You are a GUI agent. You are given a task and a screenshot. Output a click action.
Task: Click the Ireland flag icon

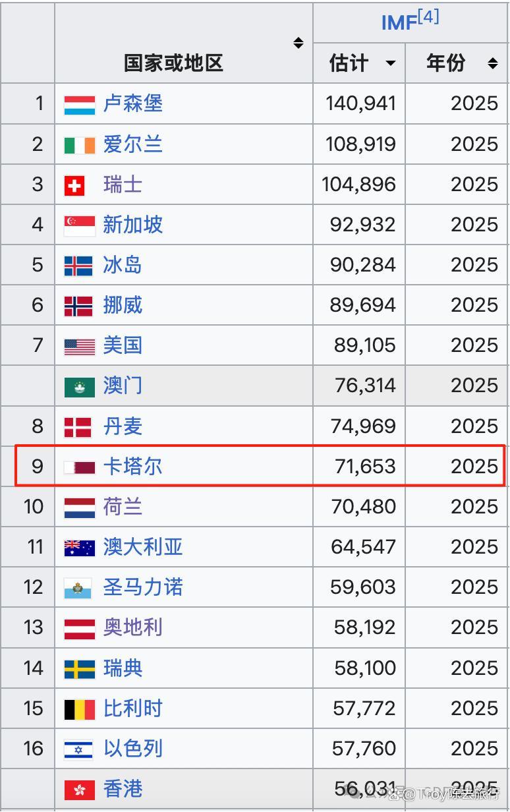pos(80,145)
